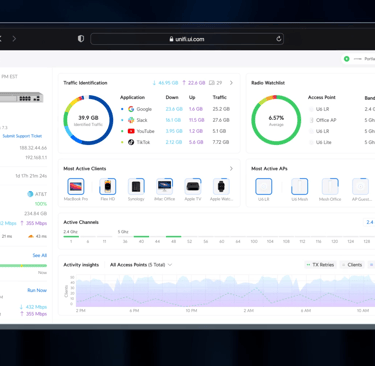Click the browser forward arrow
375x366 pixels.
(14, 39)
